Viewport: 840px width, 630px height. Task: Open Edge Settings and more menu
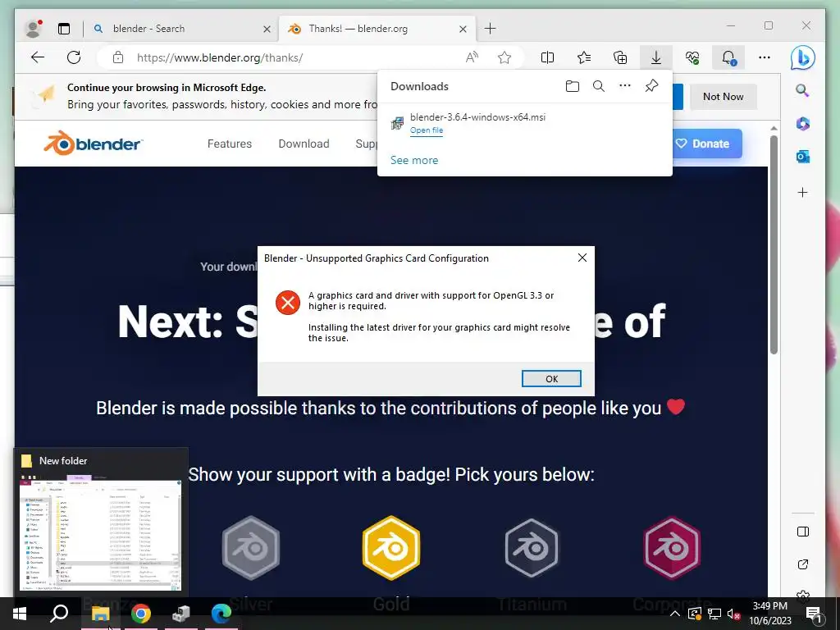click(765, 57)
